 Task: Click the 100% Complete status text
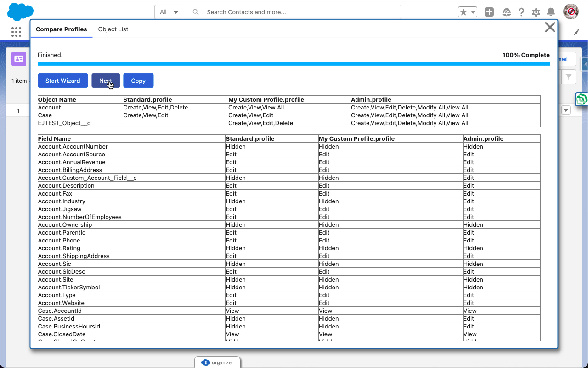pyautogui.click(x=526, y=55)
